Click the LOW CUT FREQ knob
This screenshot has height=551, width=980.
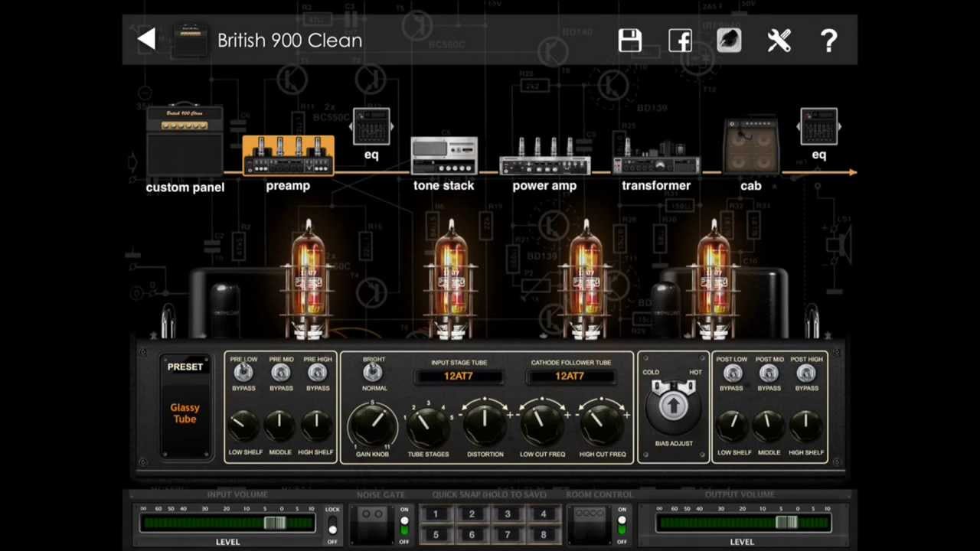(x=543, y=425)
